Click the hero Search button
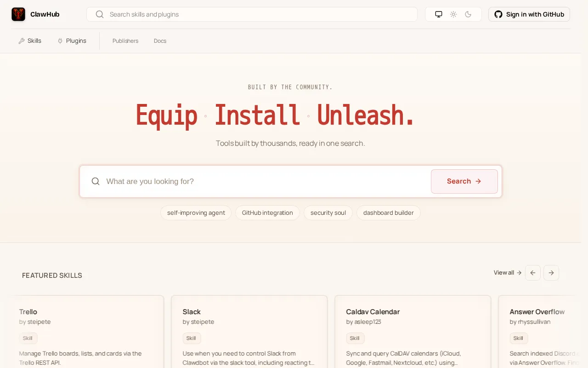Screen dimensions: 588x368 click(464, 181)
